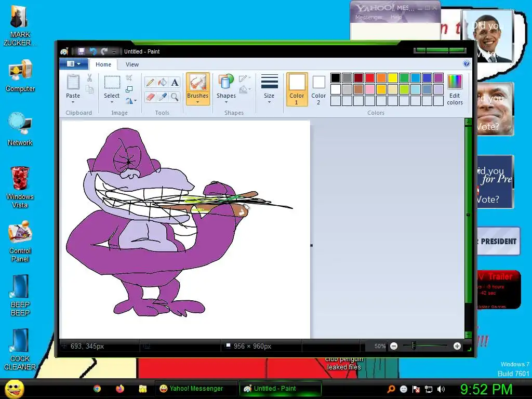The width and height of the screenshot is (532, 399).
Task: Activate Color 1 selector
Action: point(297,89)
